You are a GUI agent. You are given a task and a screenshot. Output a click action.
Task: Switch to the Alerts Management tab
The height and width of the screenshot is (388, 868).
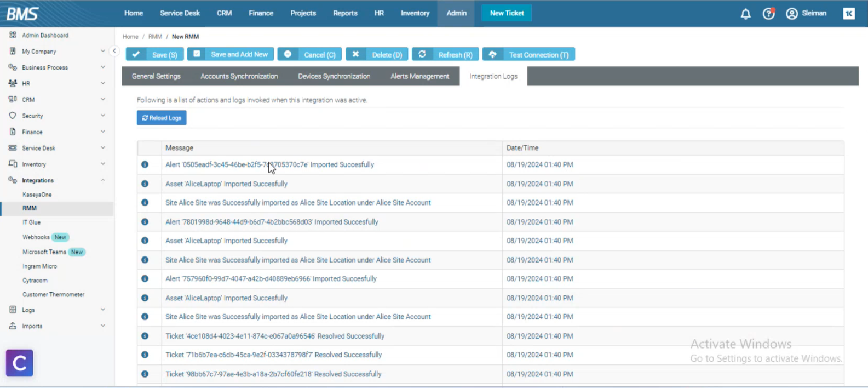pyautogui.click(x=419, y=76)
